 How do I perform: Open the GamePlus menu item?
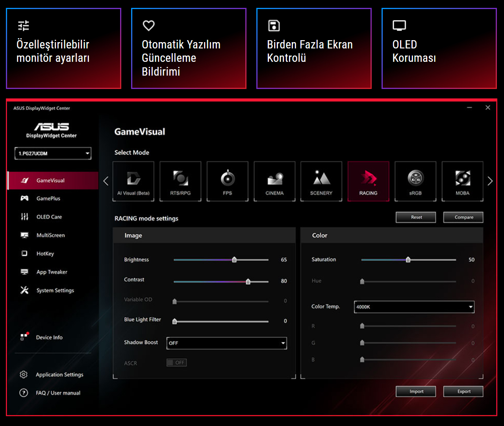pos(53,198)
